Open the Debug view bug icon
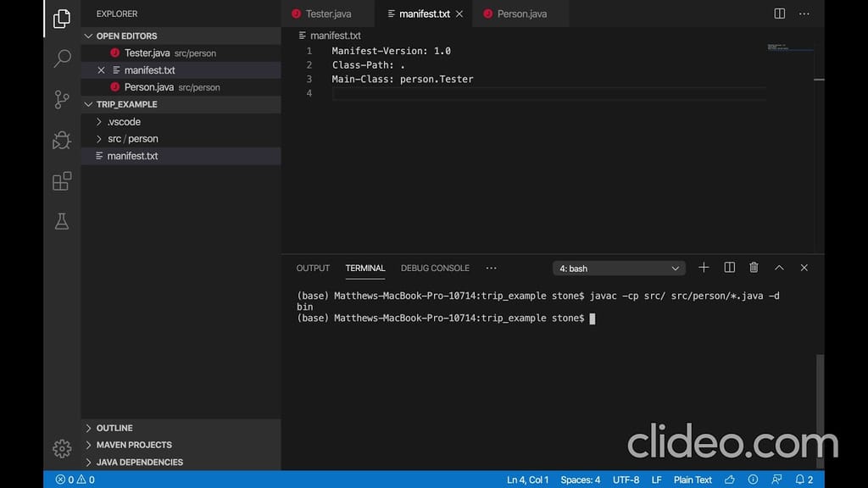The height and width of the screenshot is (488, 868). point(62,140)
